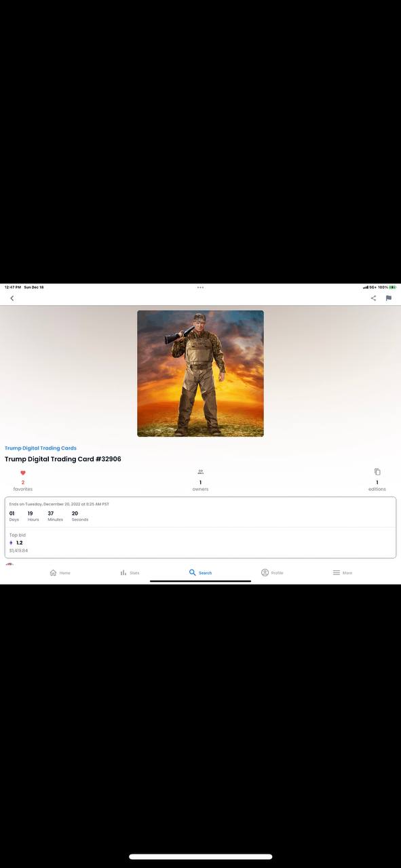Tap the '20 Seconds' countdown value

(x=80, y=516)
